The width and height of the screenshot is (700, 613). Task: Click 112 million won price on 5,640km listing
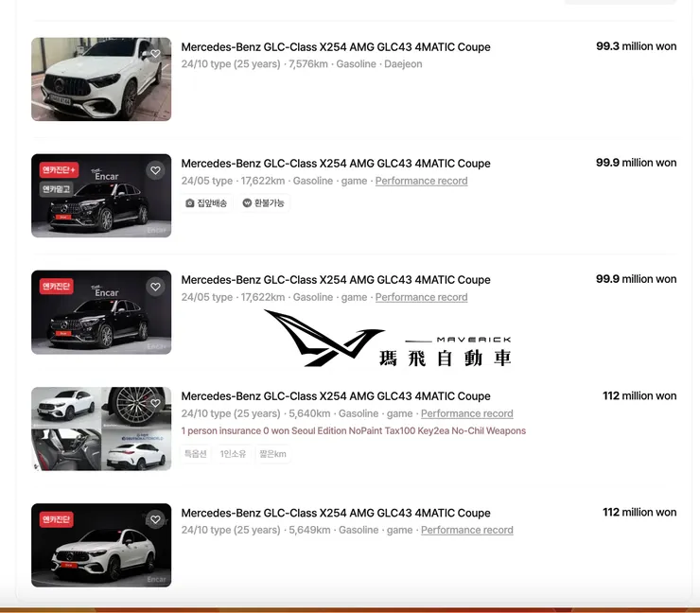point(639,395)
